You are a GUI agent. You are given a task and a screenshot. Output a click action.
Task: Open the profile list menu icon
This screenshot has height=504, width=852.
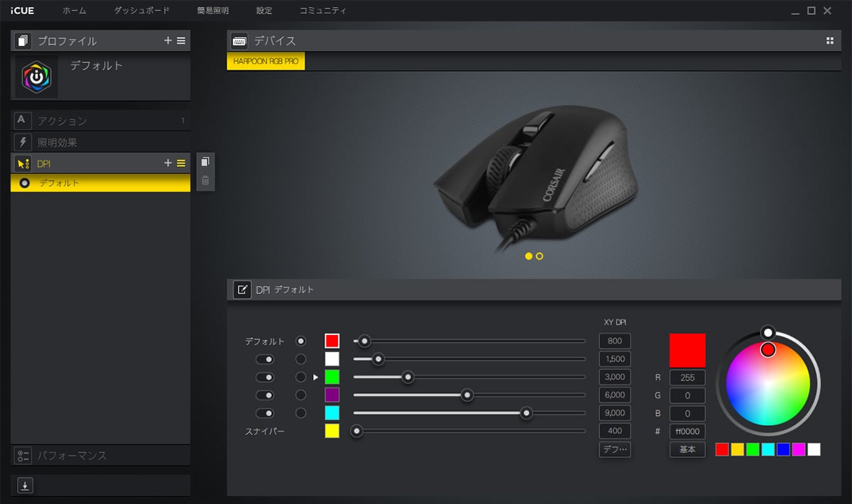pos(181,40)
